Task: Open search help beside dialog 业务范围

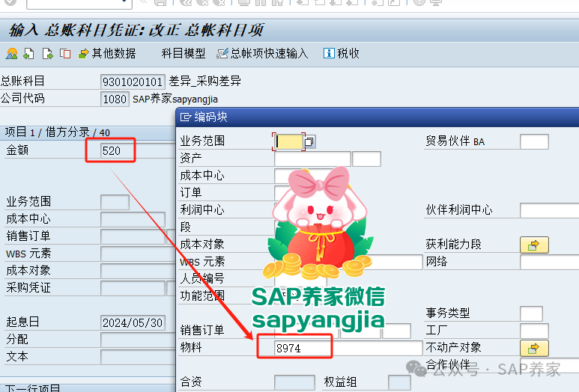Action: pyautogui.click(x=309, y=141)
